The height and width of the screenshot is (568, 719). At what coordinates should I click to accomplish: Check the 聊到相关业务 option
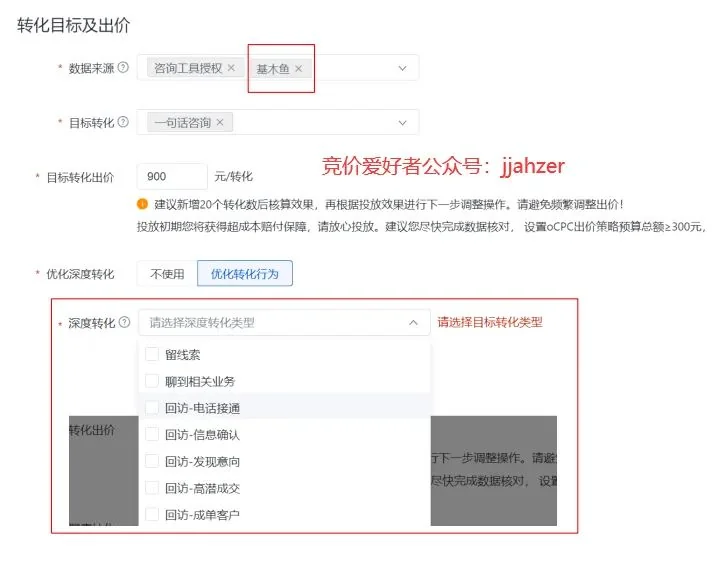click(152, 381)
